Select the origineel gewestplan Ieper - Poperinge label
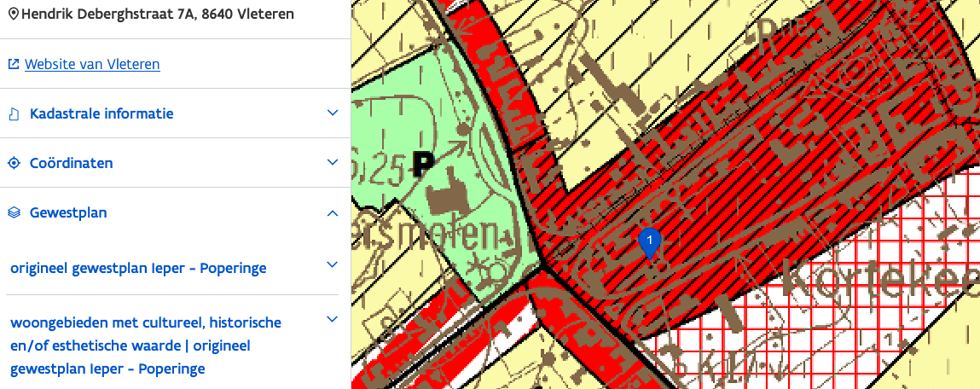This screenshot has width=980, height=389. (x=138, y=268)
